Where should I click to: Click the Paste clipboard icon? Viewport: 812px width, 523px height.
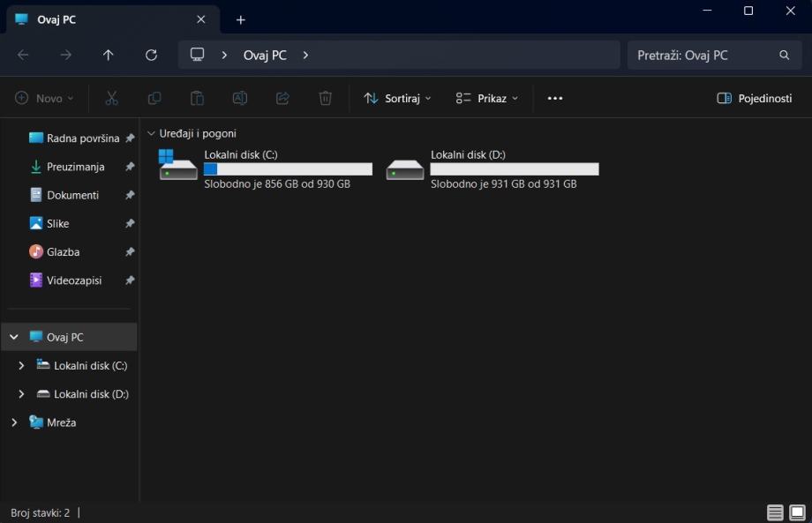pyautogui.click(x=198, y=98)
